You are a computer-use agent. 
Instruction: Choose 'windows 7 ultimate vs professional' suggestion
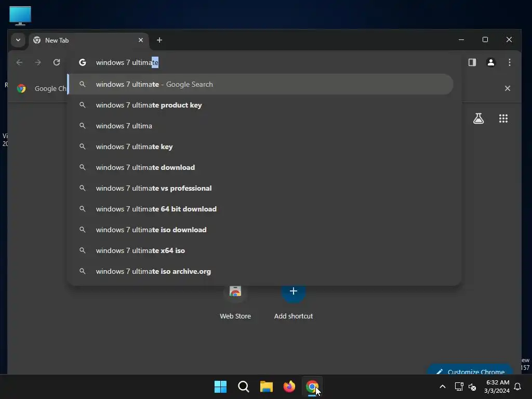click(x=261, y=188)
